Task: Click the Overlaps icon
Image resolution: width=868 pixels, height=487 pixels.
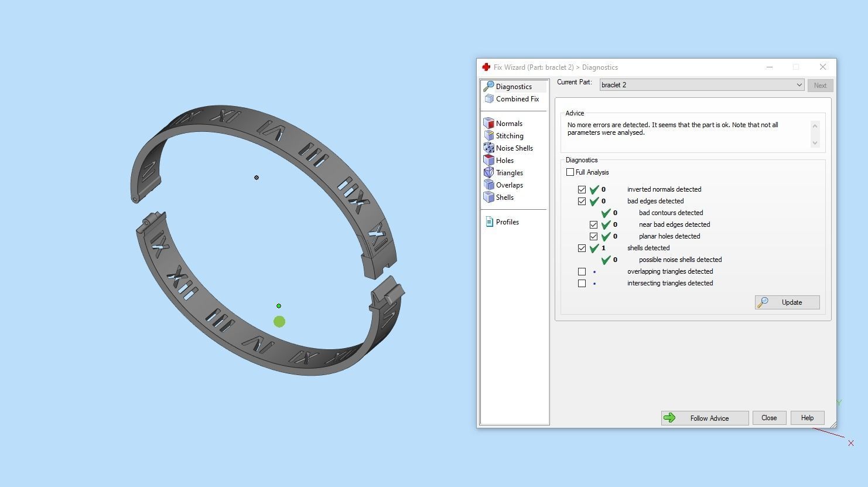Action: pos(489,185)
